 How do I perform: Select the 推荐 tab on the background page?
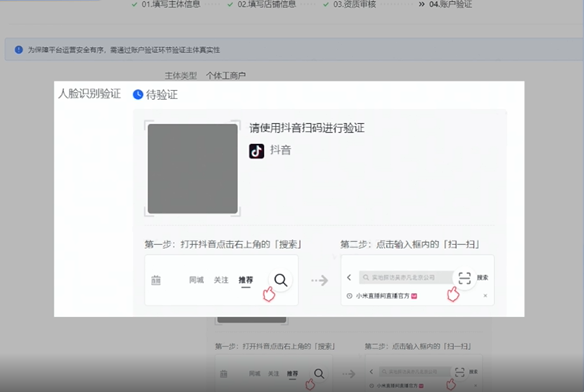[x=292, y=373]
